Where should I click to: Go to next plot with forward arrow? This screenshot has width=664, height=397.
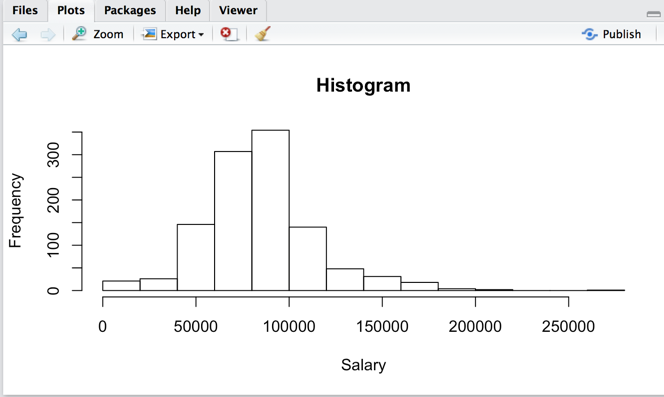[48, 34]
